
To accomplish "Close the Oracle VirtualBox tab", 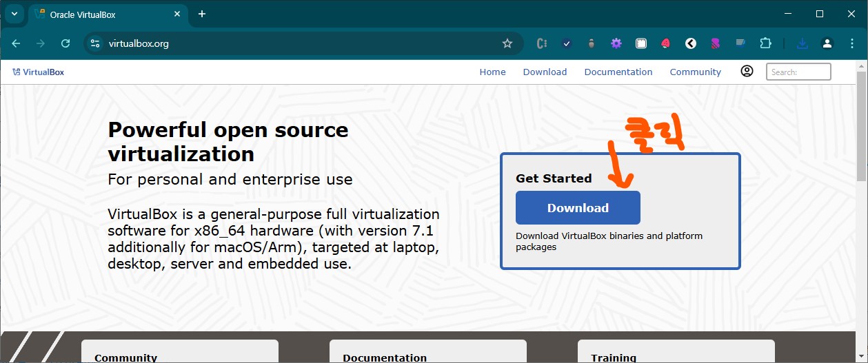I will 176,14.
